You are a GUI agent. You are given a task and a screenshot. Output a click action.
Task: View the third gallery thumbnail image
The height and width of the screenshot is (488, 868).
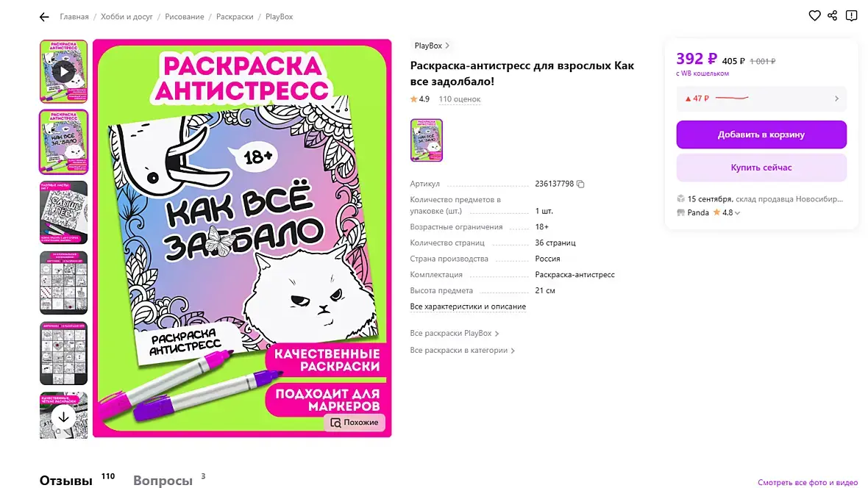click(64, 212)
